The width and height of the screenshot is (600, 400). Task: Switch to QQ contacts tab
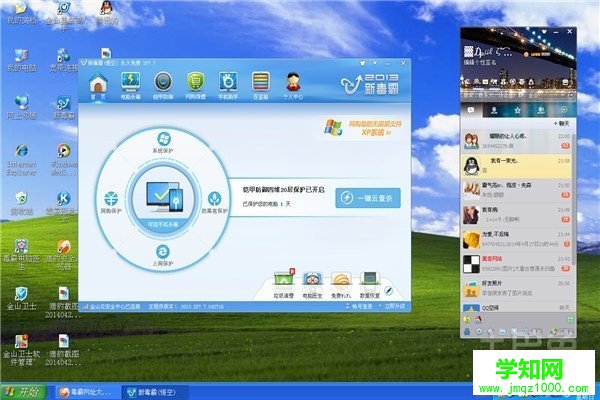click(x=494, y=110)
